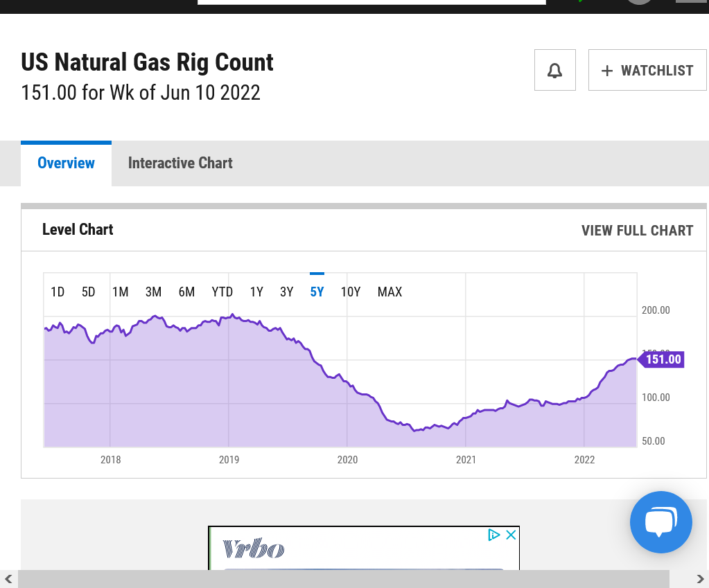Click the bell alert icon
Image resolution: width=709 pixels, height=588 pixels.
[554, 71]
